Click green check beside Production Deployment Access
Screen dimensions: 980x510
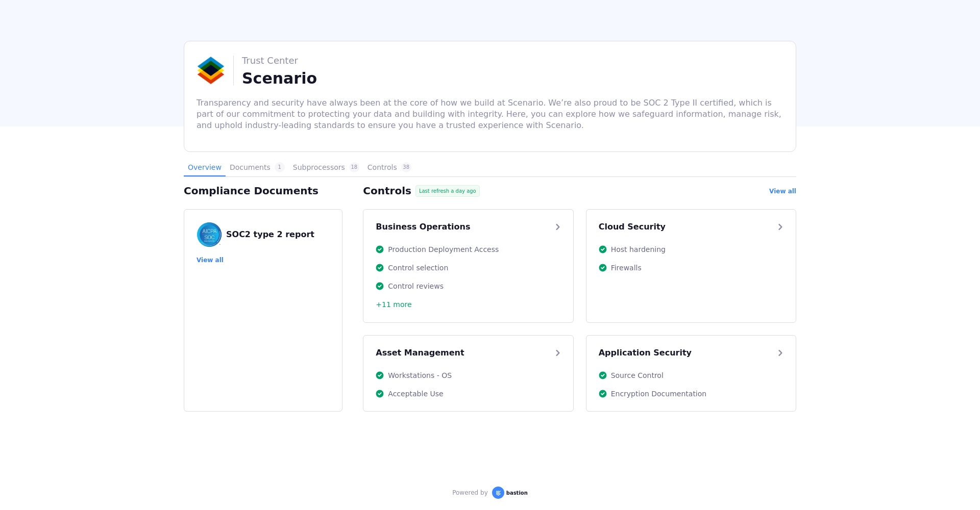pos(380,249)
